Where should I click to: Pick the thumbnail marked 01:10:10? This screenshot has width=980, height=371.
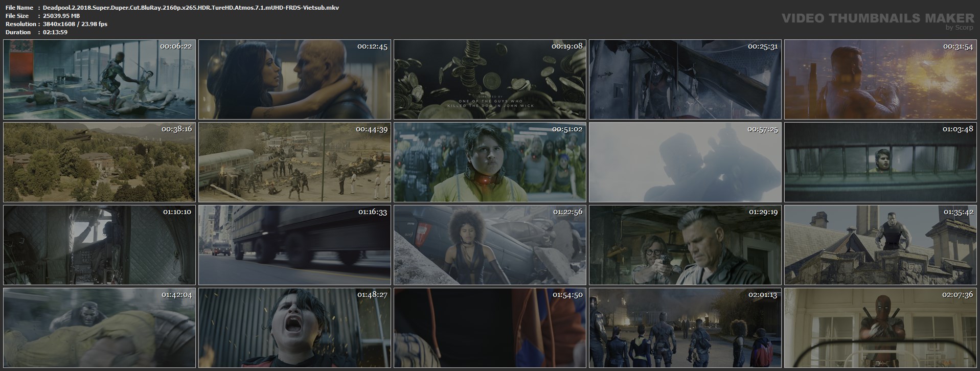(99, 245)
